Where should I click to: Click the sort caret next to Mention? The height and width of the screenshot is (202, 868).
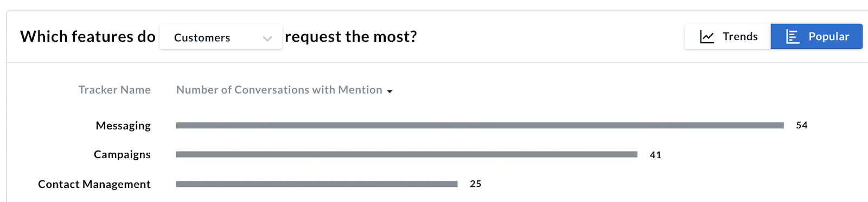point(390,92)
